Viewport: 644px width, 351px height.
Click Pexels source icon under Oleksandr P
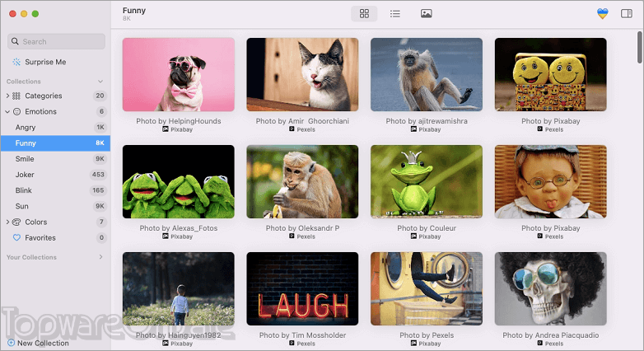click(292, 236)
